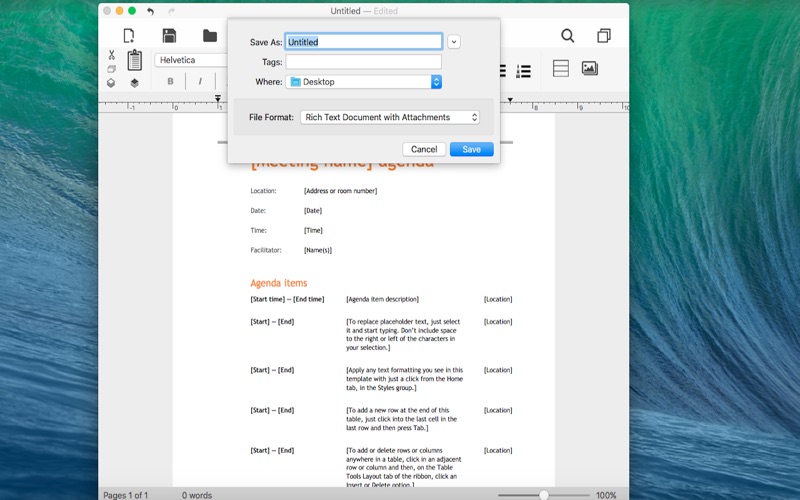800x500 pixels.
Task: Open the folder icon in toolbar
Action: (210, 35)
